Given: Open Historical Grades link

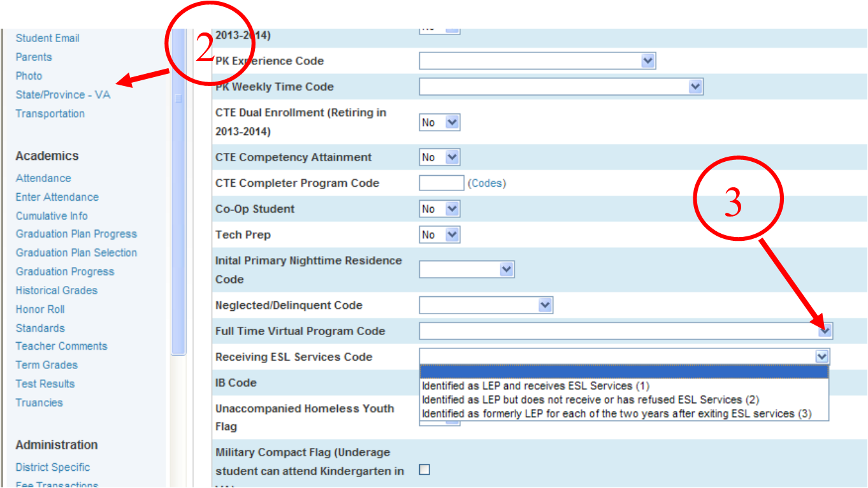Looking at the screenshot, I should click(x=57, y=290).
